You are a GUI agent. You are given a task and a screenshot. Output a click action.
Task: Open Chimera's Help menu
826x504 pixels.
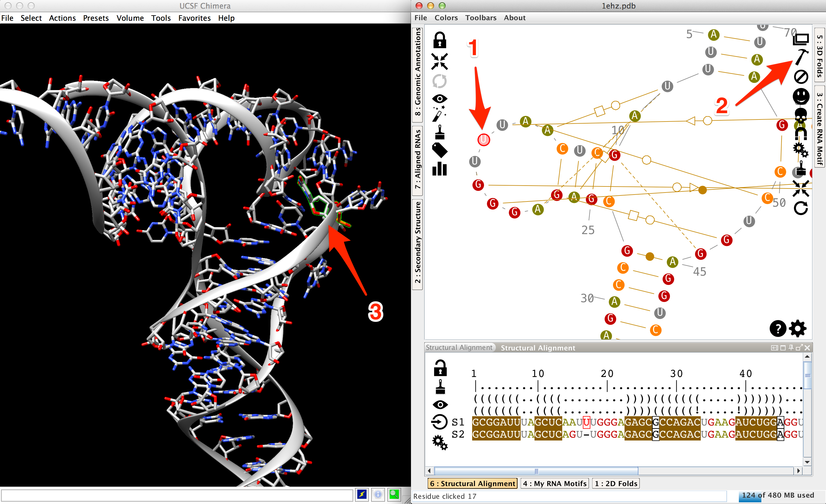(x=226, y=18)
